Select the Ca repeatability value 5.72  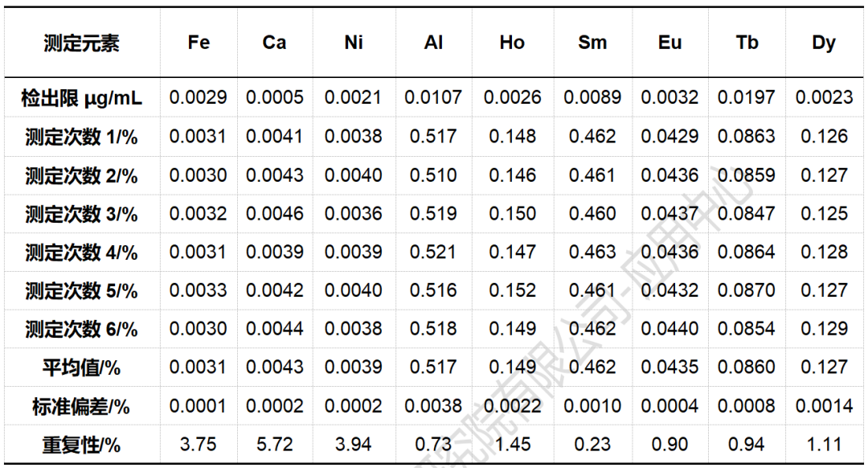pyautogui.click(x=274, y=445)
